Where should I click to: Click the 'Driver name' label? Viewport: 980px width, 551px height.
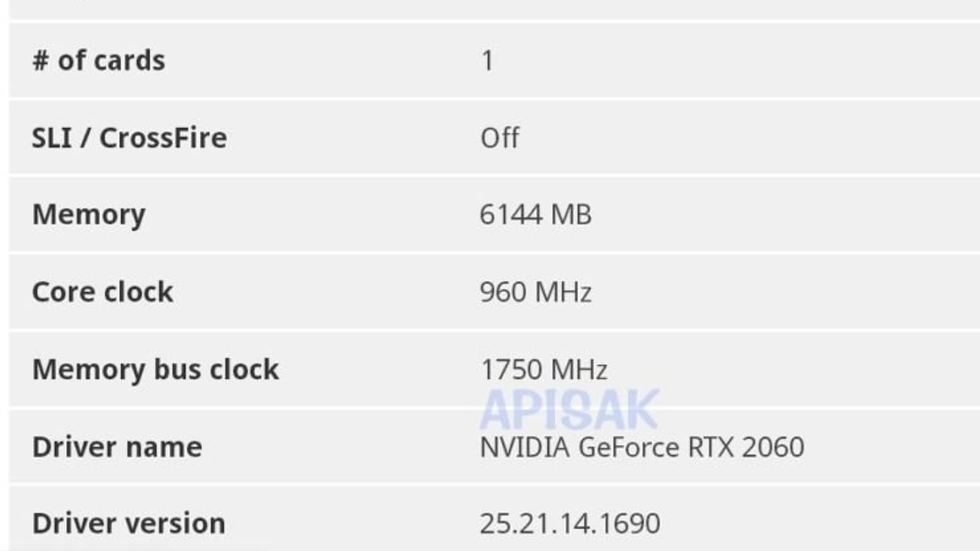click(x=117, y=447)
